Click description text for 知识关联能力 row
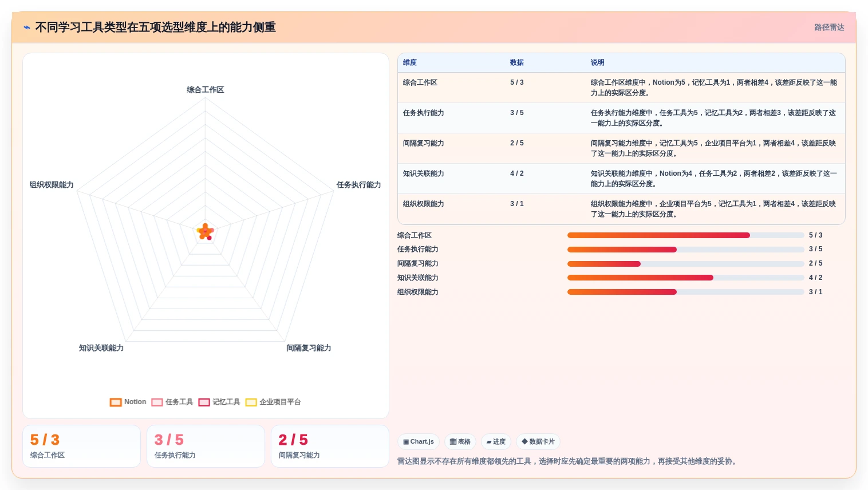Screen dimensions: 868x490 (714, 179)
